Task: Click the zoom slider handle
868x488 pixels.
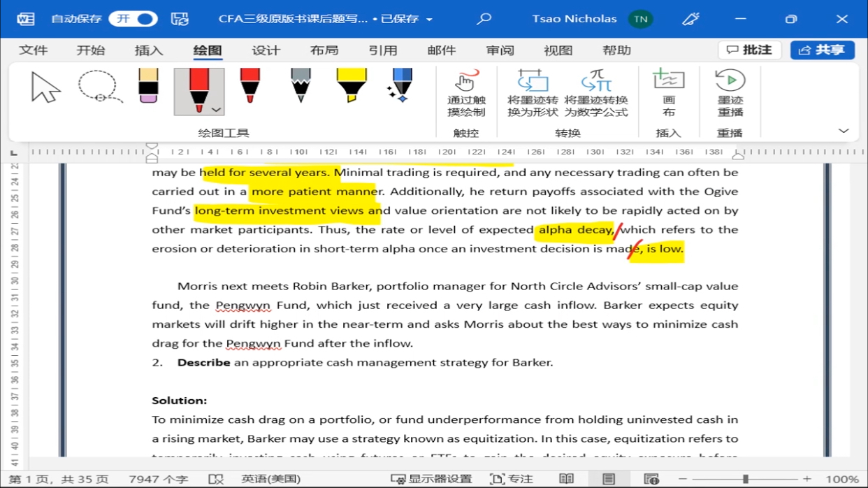Action: [x=746, y=479]
